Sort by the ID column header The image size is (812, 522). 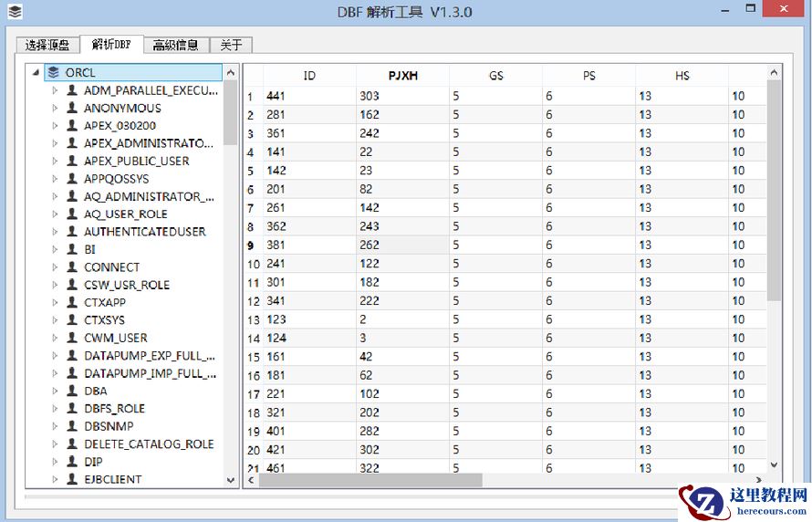(x=309, y=76)
